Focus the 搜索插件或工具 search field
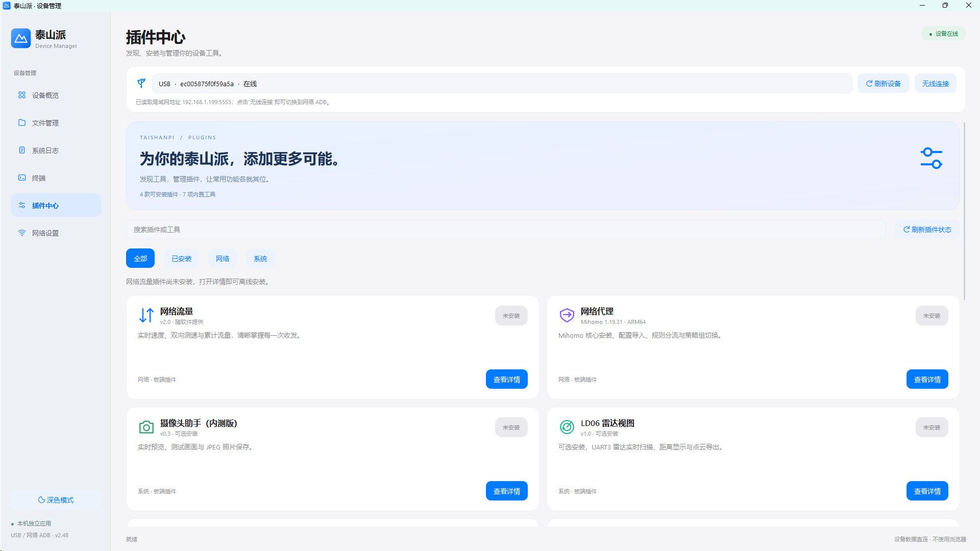 505,230
